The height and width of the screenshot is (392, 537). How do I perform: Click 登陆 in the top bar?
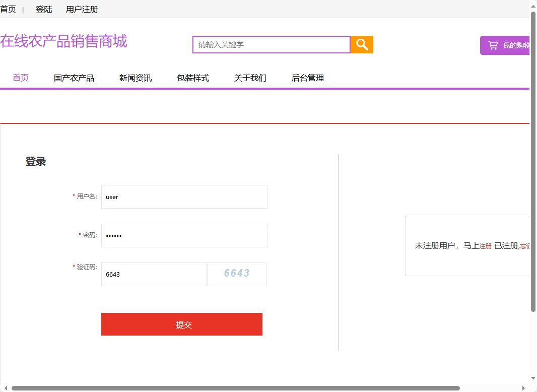(x=44, y=9)
